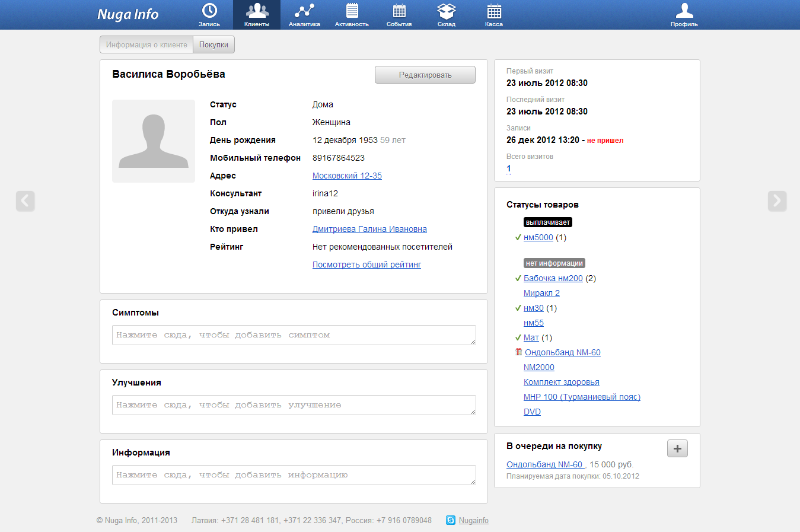Click the client avatar placeholder image
The image size is (800, 532).
(154, 141)
